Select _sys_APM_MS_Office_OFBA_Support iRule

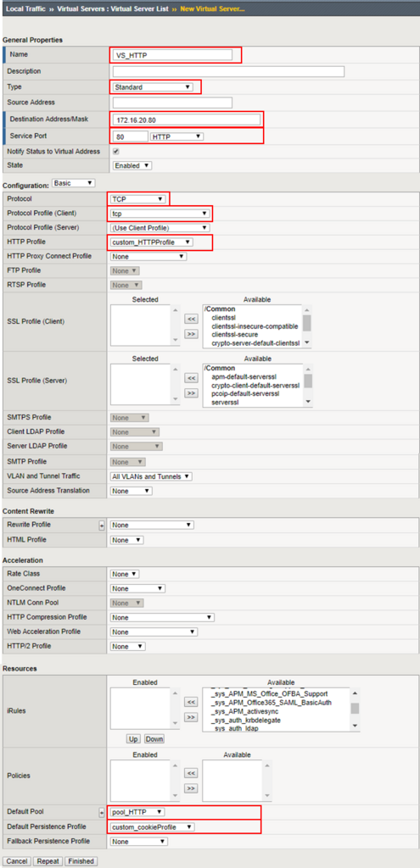pos(269,693)
